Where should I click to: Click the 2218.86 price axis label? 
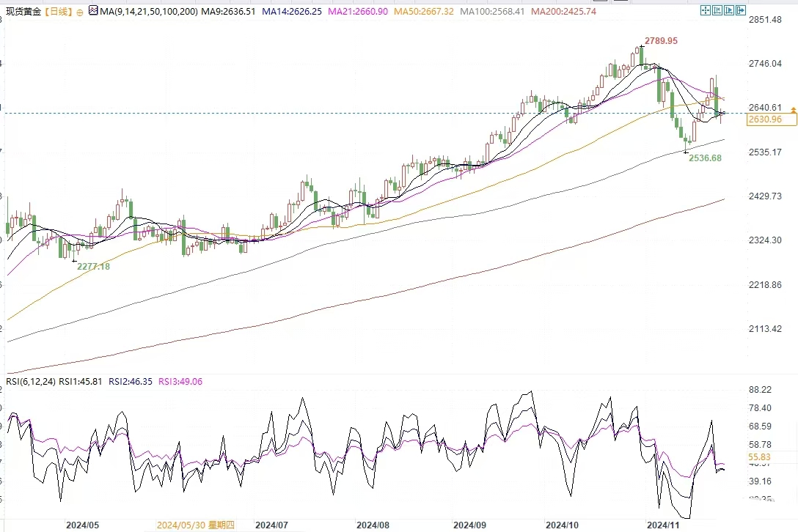coord(765,285)
